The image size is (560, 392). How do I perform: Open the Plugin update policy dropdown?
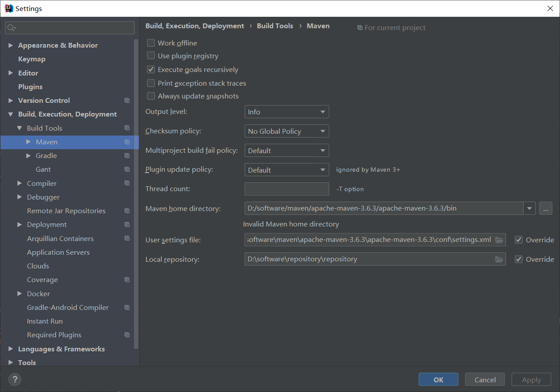286,170
